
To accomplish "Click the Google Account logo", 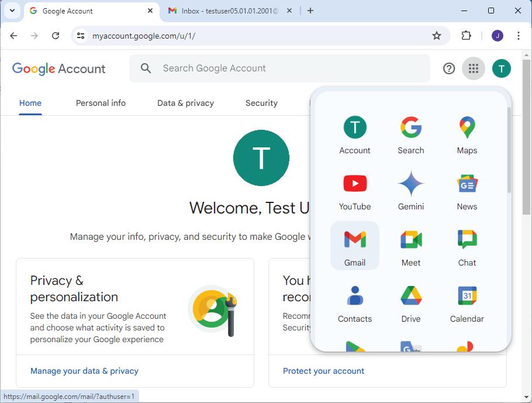I will pos(58,68).
